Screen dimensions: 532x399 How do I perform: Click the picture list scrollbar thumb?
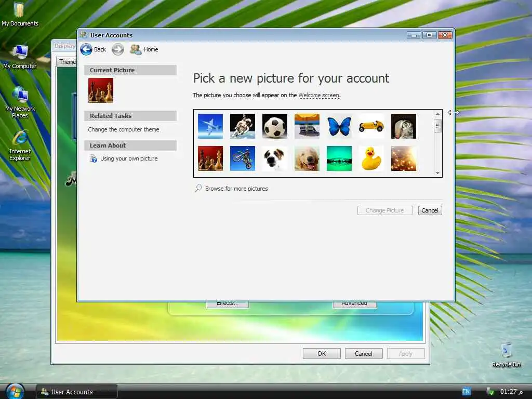(x=437, y=125)
